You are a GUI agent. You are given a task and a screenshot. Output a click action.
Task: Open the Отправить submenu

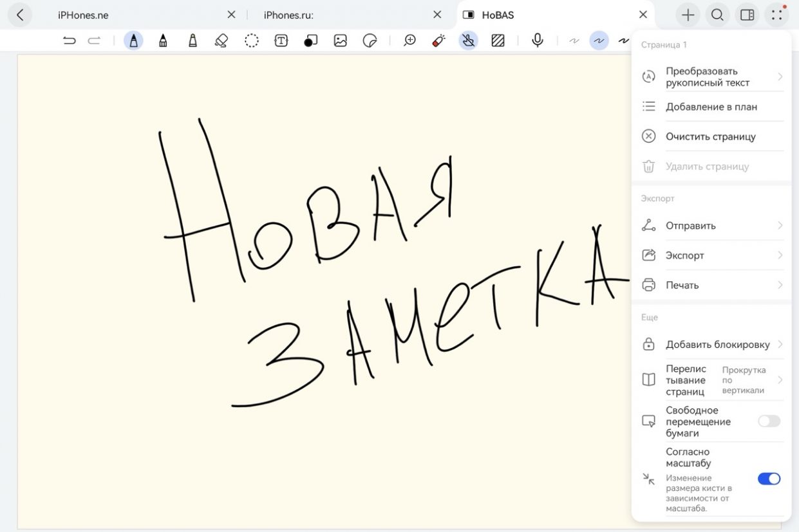click(711, 226)
